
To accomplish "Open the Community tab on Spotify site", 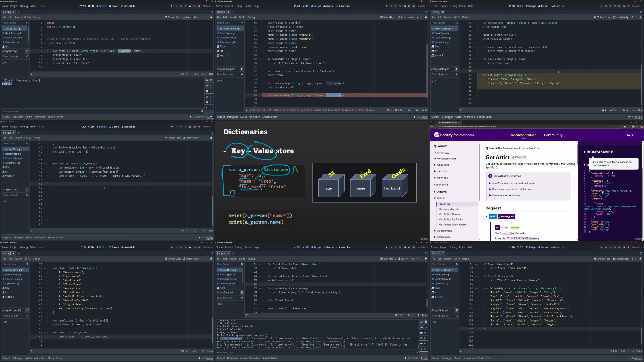I will pos(553,135).
